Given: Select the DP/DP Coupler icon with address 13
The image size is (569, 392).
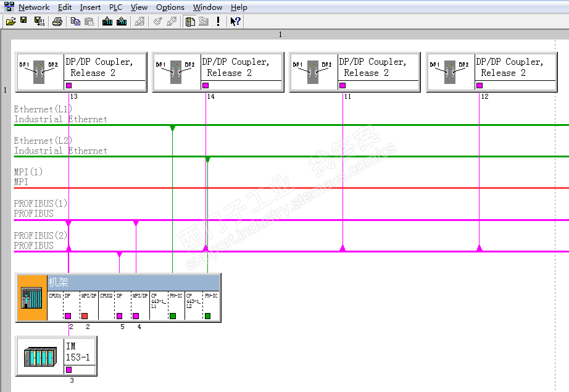Looking at the screenshot, I should [x=39, y=72].
